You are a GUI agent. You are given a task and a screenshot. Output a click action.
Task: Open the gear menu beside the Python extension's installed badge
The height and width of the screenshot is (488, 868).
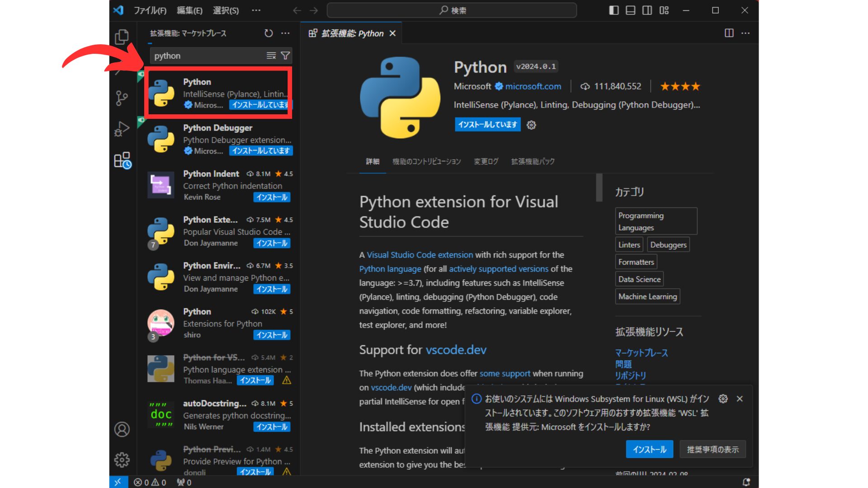[531, 125]
